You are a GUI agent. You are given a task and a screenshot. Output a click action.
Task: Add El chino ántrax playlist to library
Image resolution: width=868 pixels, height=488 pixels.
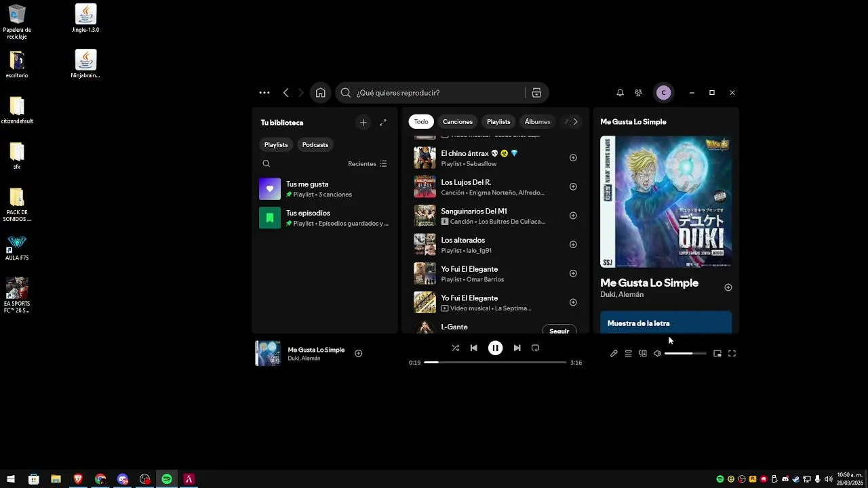tap(573, 158)
